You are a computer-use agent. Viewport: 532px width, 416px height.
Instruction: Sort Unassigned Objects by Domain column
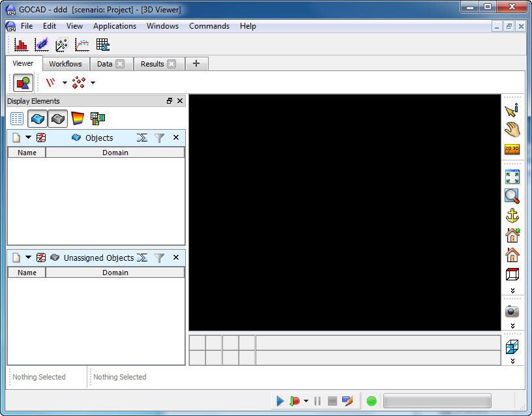[115, 273]
